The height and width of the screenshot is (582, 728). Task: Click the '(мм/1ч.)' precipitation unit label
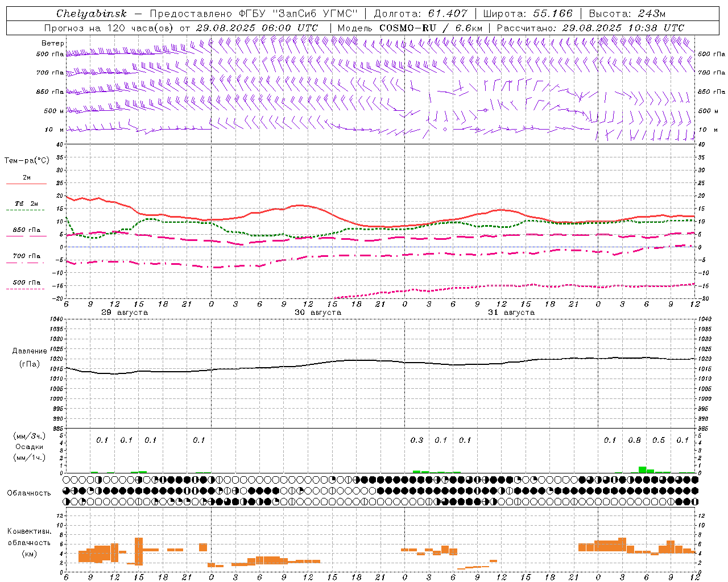[x=30, y=458]
